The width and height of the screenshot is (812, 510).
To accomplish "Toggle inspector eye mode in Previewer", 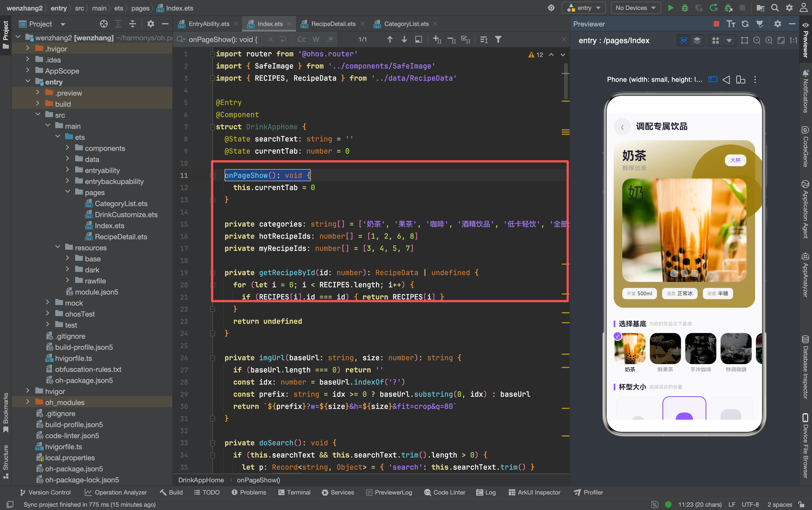I will [x=684, y=41].
